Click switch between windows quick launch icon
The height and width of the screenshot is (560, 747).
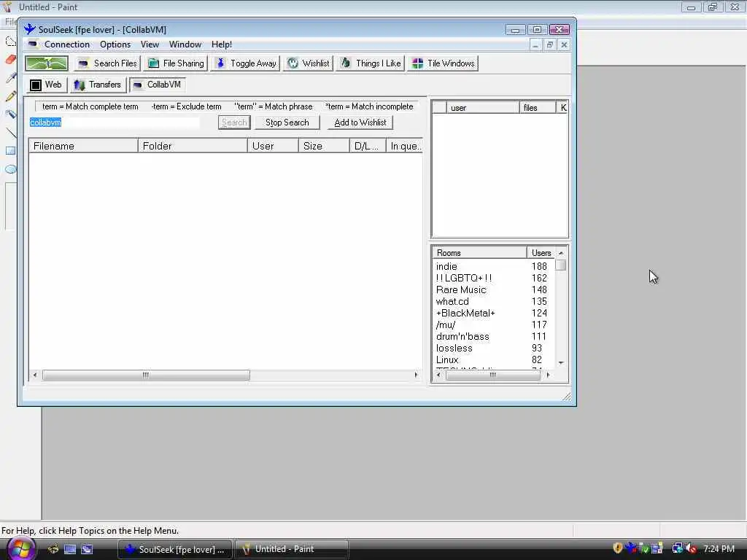87,549
